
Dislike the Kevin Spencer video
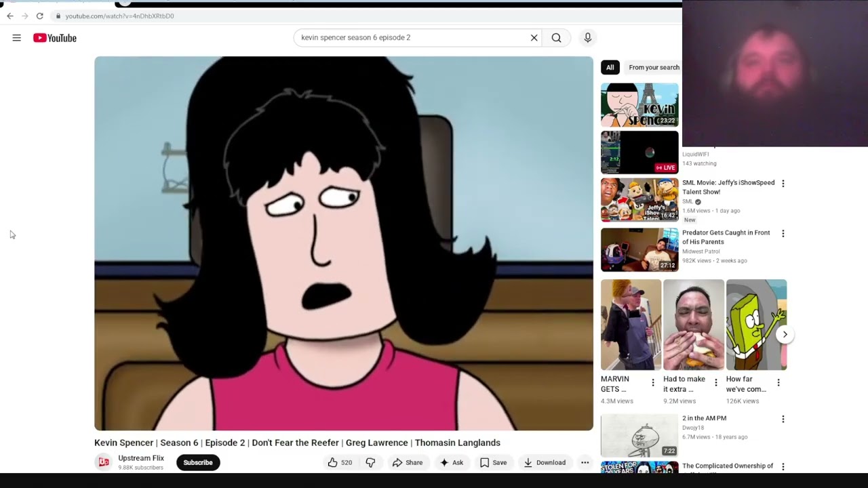(x=370, y=462)
